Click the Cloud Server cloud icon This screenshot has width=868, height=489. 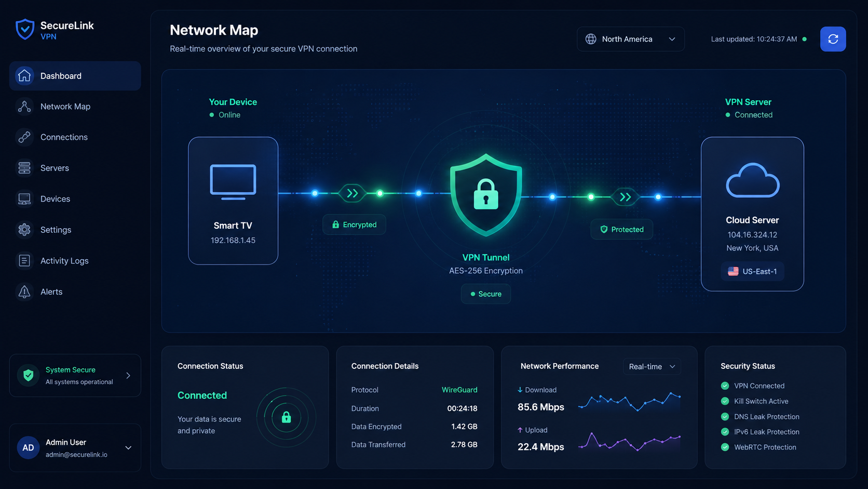pos(753,180)
